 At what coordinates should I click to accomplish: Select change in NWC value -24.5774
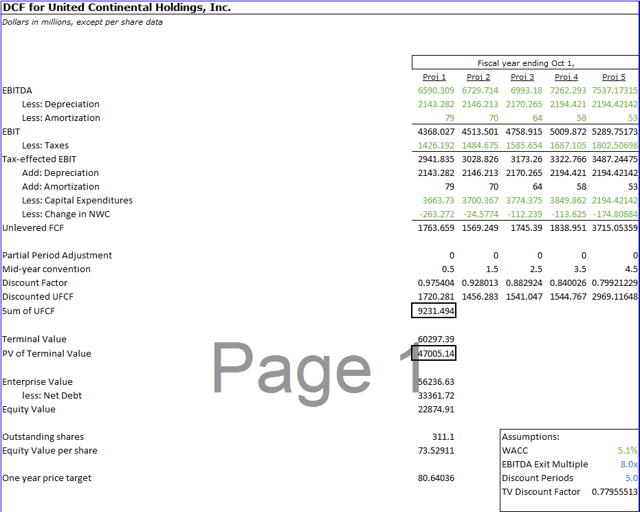pyautogui.click(x=481, y=214)
